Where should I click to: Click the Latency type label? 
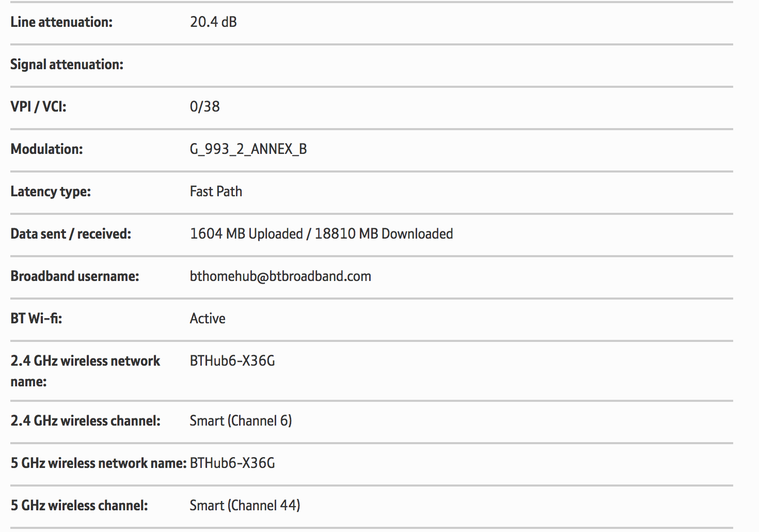51,192
